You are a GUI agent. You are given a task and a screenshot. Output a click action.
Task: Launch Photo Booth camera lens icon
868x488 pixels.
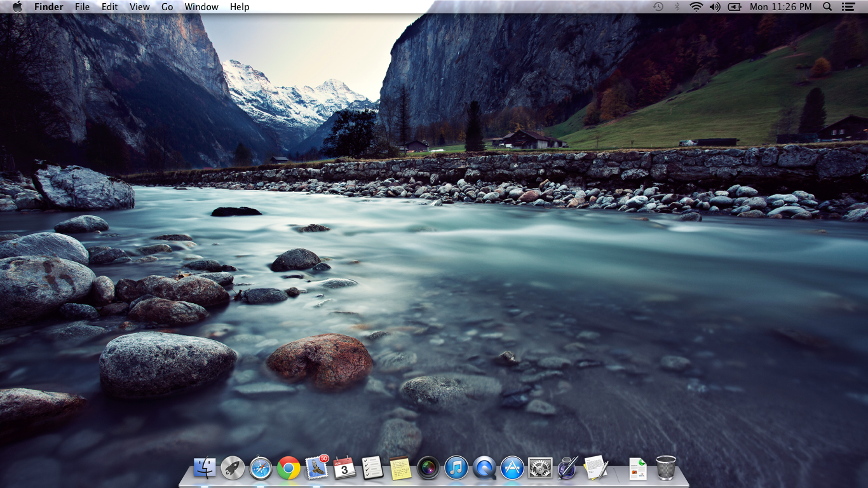[428, 468]
